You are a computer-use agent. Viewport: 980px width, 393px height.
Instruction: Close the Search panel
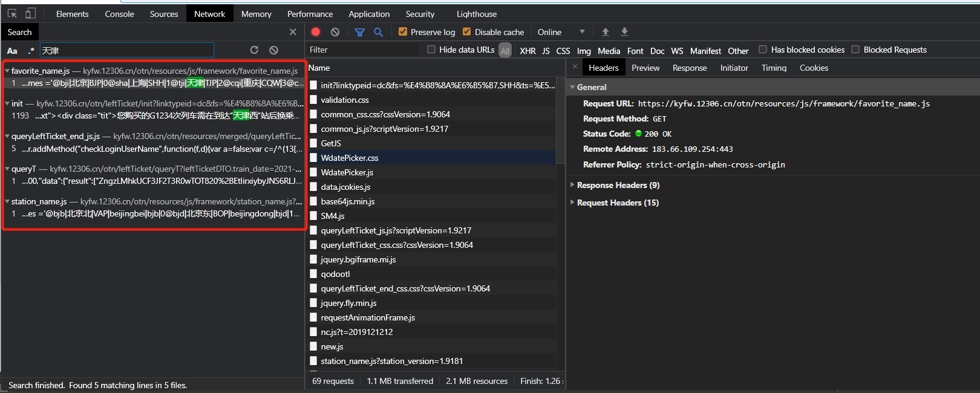pyautogui.click(x=293, y=32)
